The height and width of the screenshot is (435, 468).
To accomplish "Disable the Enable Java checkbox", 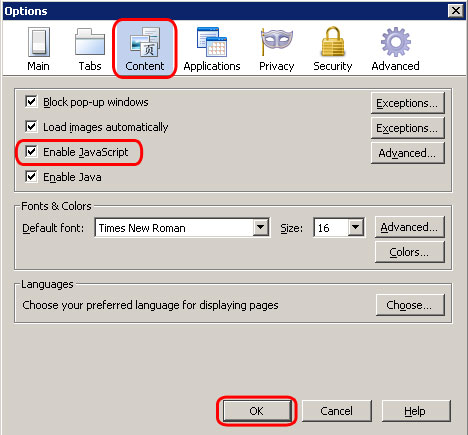I will (x=31, y=177).
